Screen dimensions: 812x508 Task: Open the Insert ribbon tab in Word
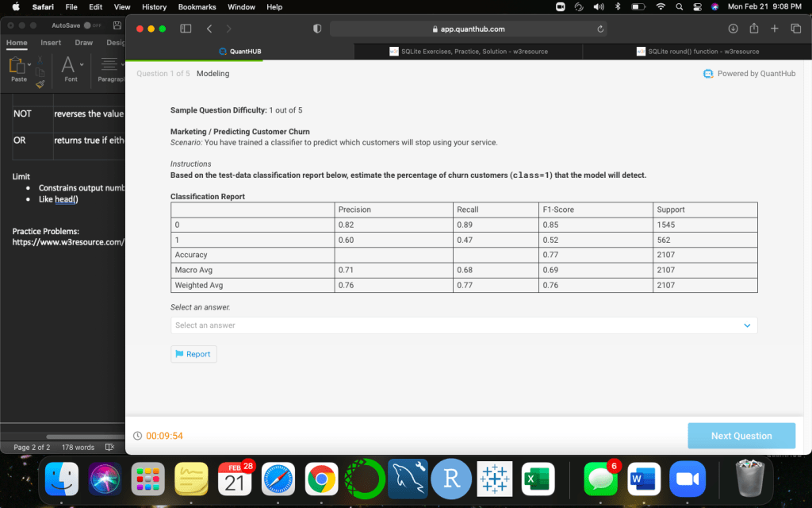click(x=51, y=43)
